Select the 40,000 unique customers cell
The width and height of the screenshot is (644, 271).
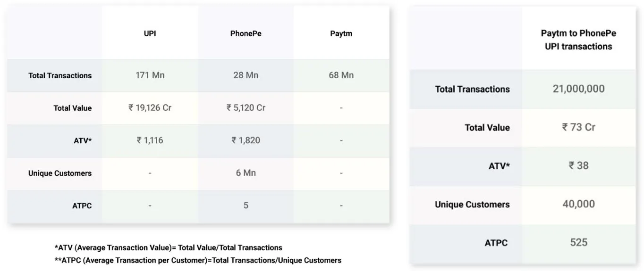(578, 204)
